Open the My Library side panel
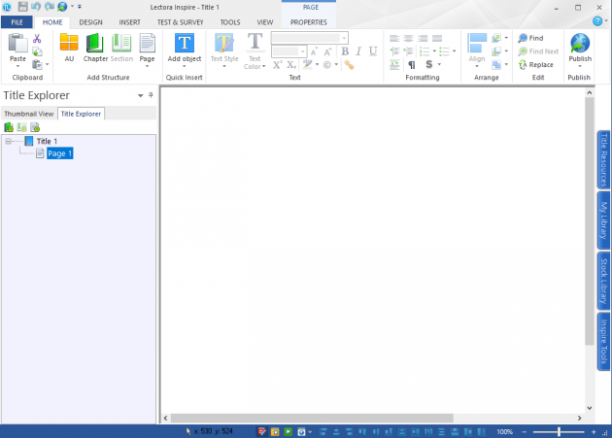This screenshot has height=438, width=612. click(x=603, y=220)
